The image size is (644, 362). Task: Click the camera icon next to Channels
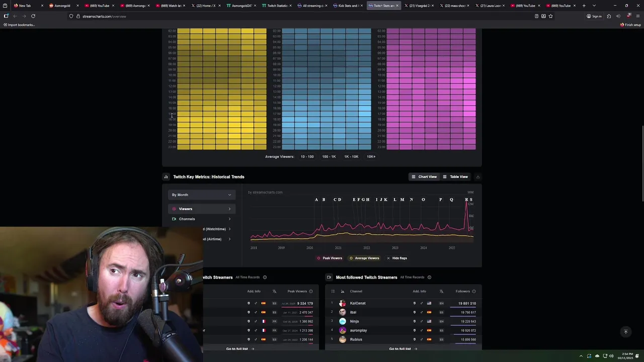174,219
